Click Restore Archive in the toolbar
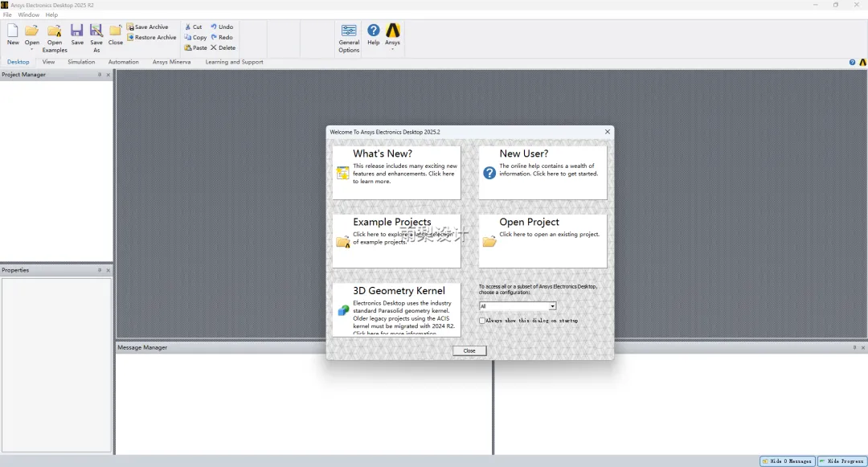This screenshot has width=868, height=467. (x=151, y=37)
